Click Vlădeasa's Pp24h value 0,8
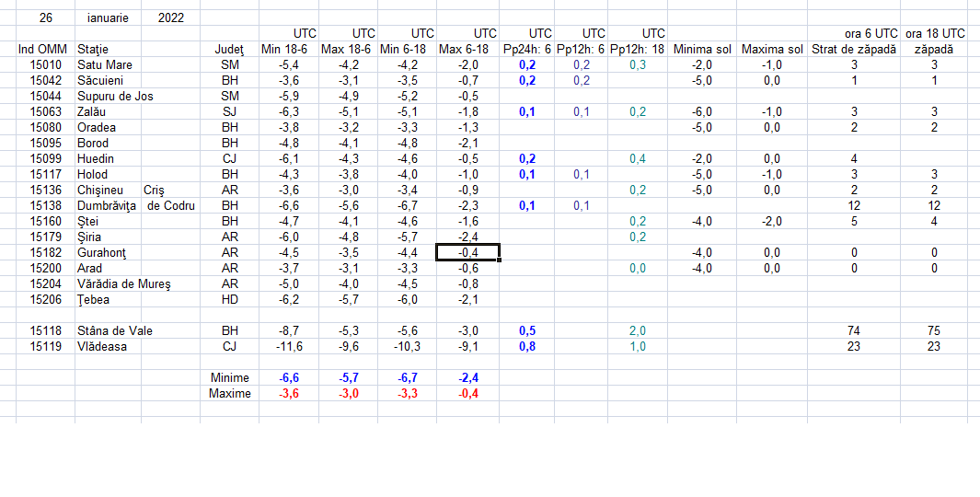The height and width of the screenshot is (497, 980). [x=526, y=346]
